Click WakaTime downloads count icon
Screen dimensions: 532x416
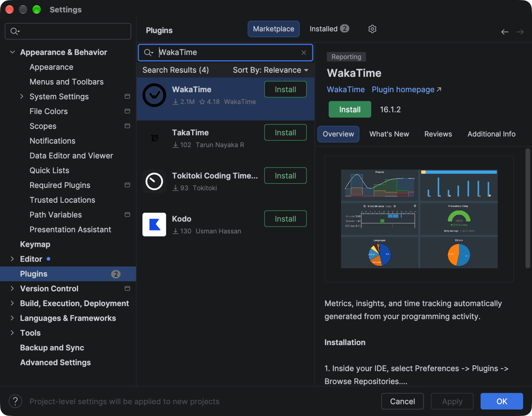coord(176,102)
